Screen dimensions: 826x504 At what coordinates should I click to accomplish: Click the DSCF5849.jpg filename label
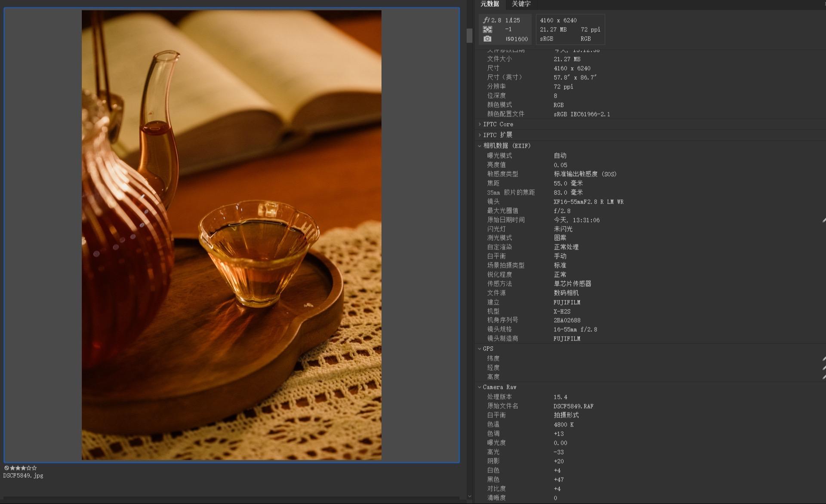point(23,476)
